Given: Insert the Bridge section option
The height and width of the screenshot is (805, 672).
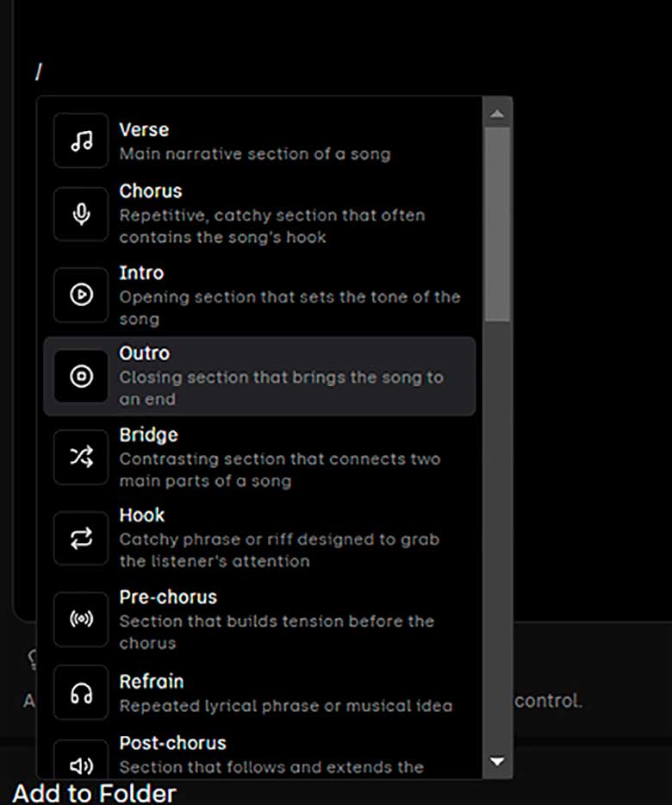Looking at the screenshot, I should click(x=259, y=457).
